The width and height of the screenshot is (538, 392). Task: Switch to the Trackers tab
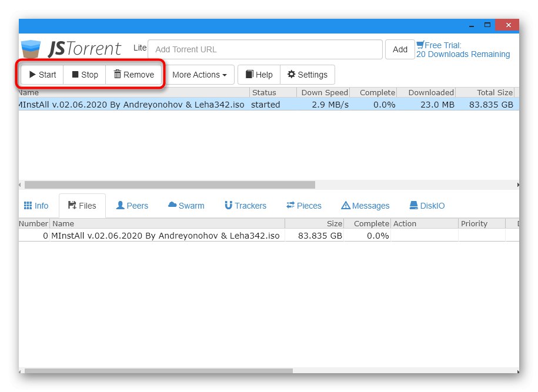tap(245, 206)
